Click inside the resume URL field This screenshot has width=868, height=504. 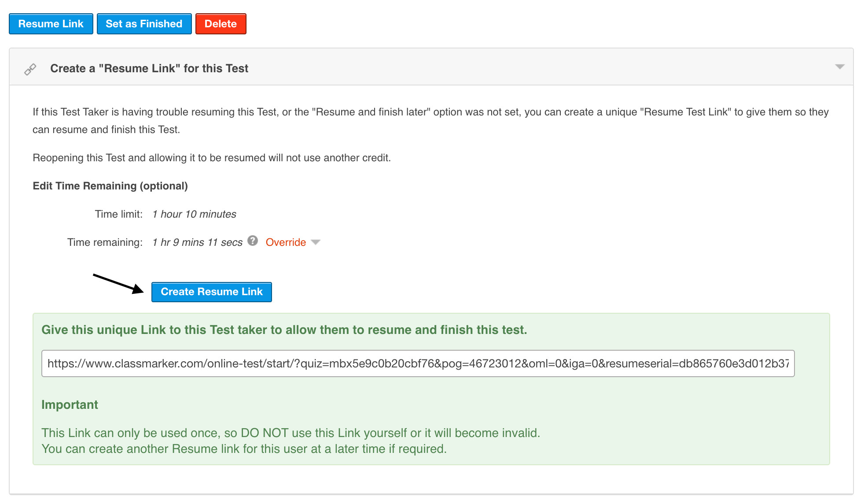coord(417,363)
